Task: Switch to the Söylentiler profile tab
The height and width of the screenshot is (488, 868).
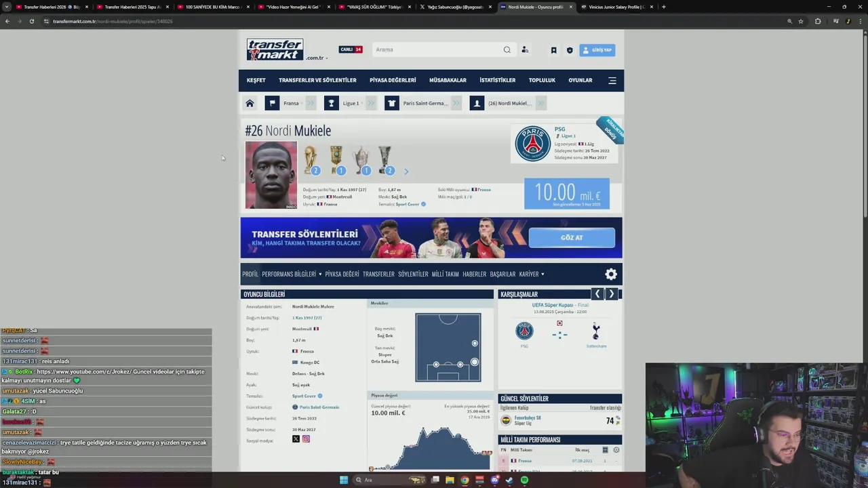Action: point(413,274)
